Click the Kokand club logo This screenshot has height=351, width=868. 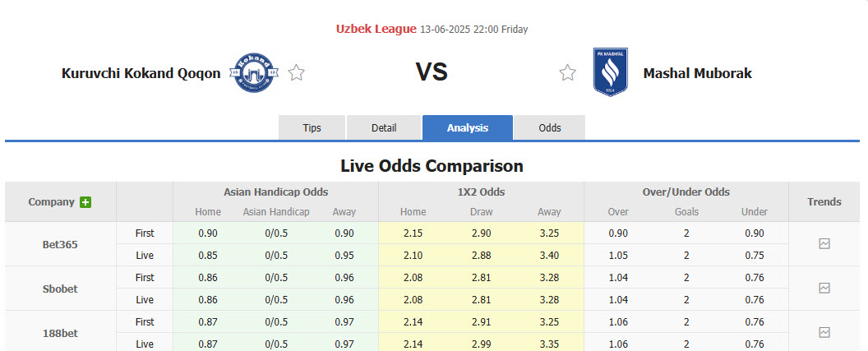[254, 73]
